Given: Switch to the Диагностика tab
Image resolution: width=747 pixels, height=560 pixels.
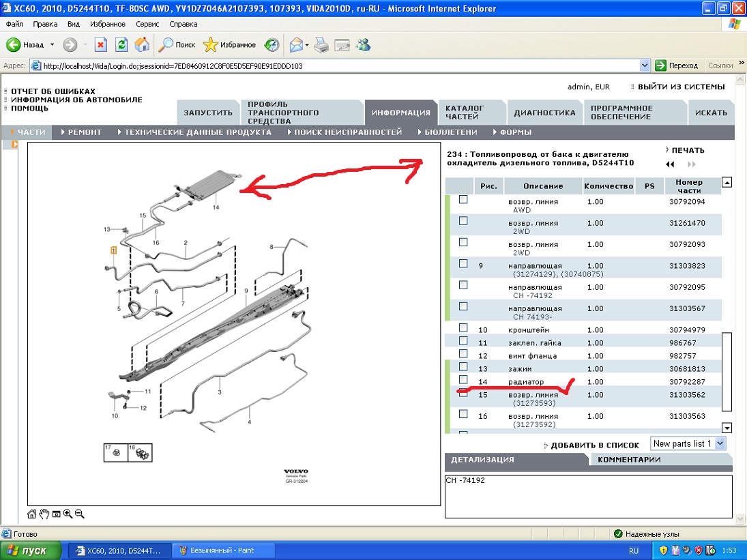Looking at the screenshot, I should [x=544, y=113].
